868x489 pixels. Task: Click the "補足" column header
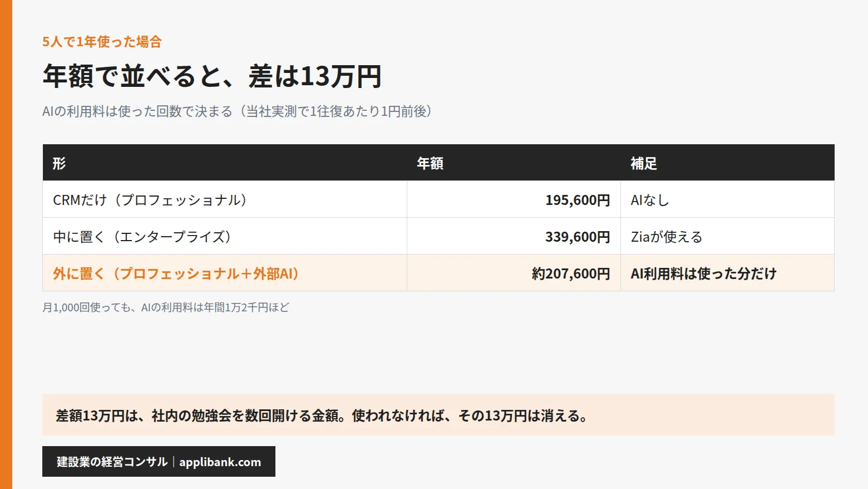[727, 163]
